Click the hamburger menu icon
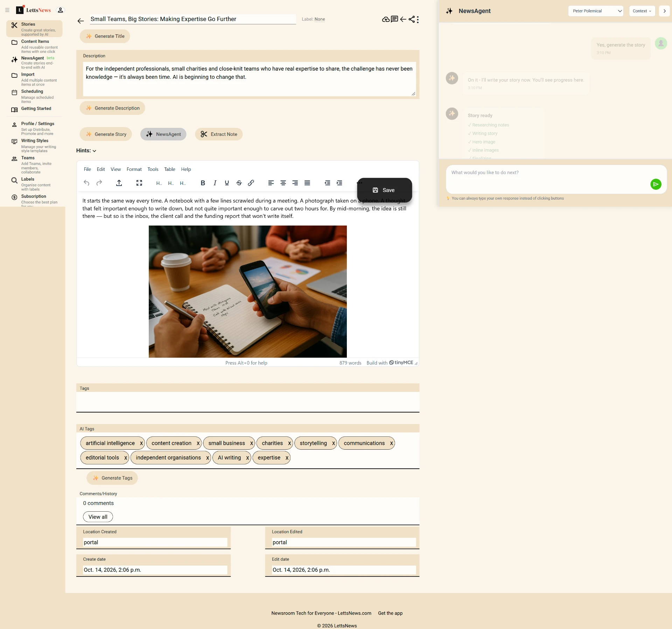Image resolution: width=672 pixels, height=629 pixels. tap(7, 10)
